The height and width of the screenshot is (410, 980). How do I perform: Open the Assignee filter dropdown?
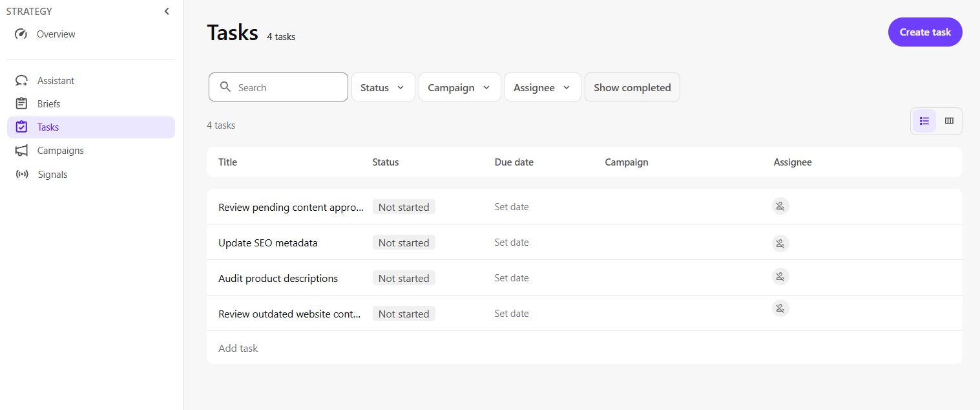[543, 87]
